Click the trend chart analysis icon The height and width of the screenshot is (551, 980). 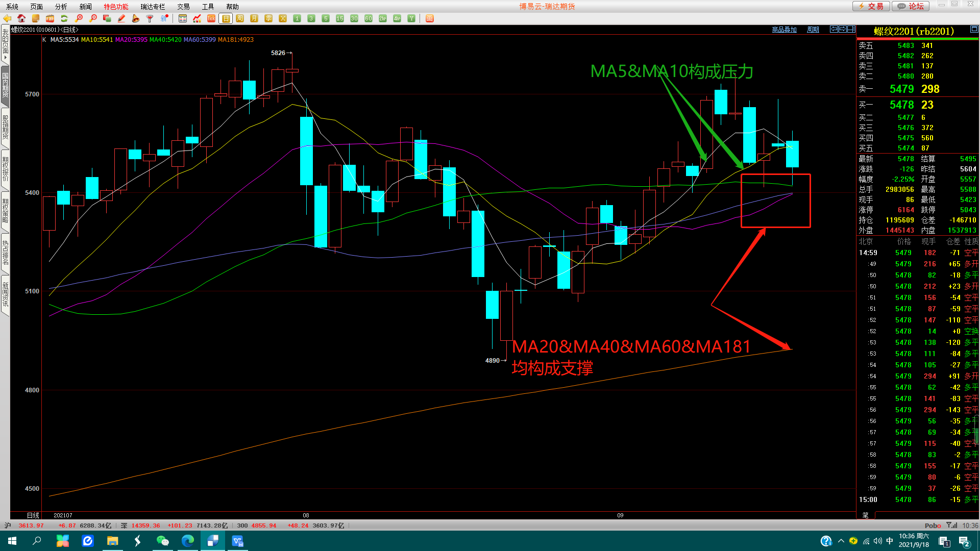click(197, 18)
